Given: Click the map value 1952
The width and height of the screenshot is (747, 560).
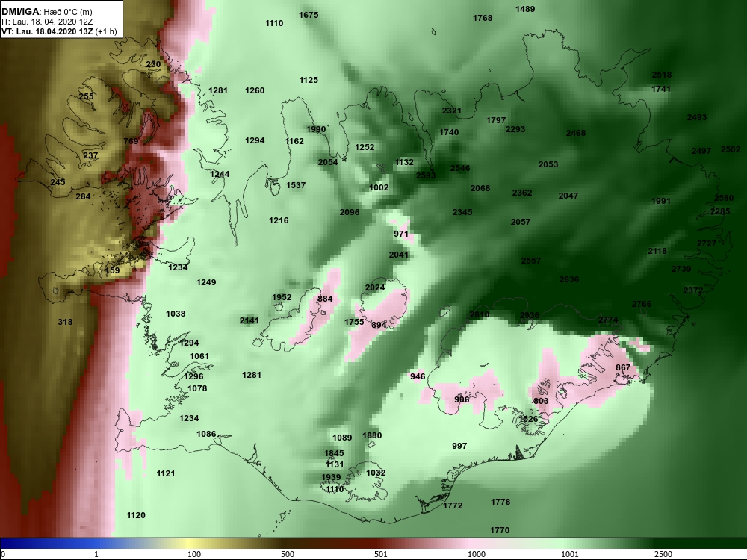Looking at the screenshot, I should point(282,297).
